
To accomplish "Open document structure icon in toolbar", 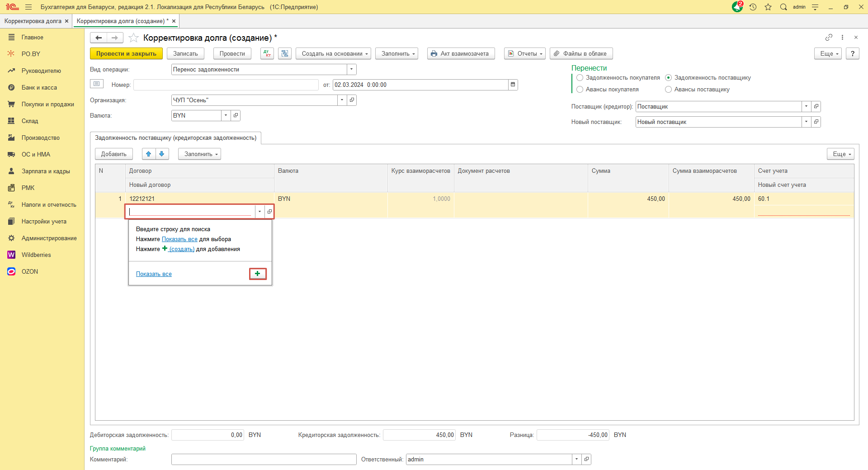I will [285, 53].
